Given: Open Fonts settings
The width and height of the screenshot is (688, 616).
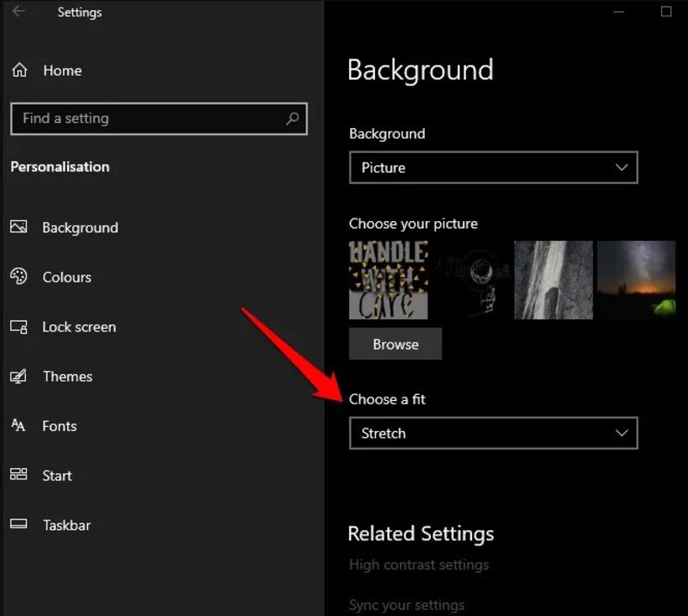Looking at the screenshot, I should tap(59, 427).
